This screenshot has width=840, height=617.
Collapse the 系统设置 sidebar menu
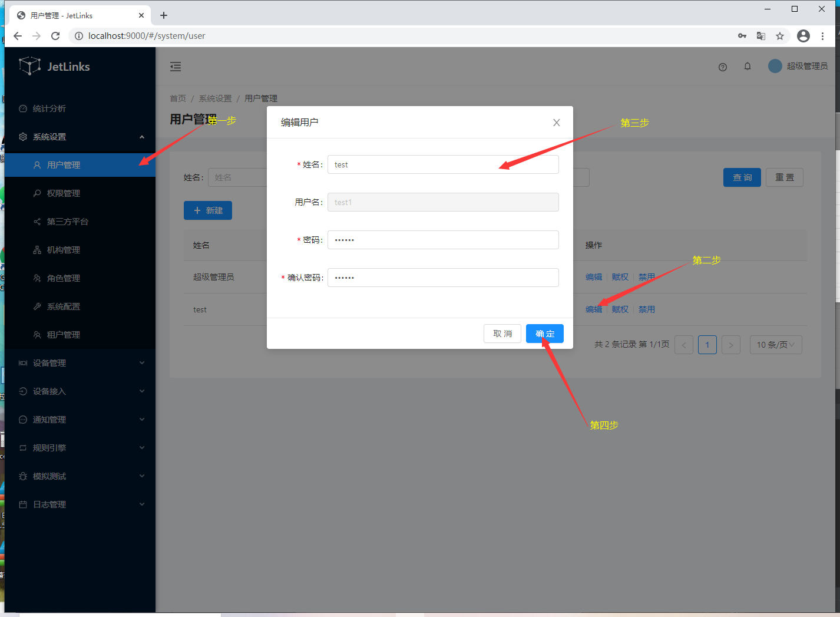(x=80, y=137)
